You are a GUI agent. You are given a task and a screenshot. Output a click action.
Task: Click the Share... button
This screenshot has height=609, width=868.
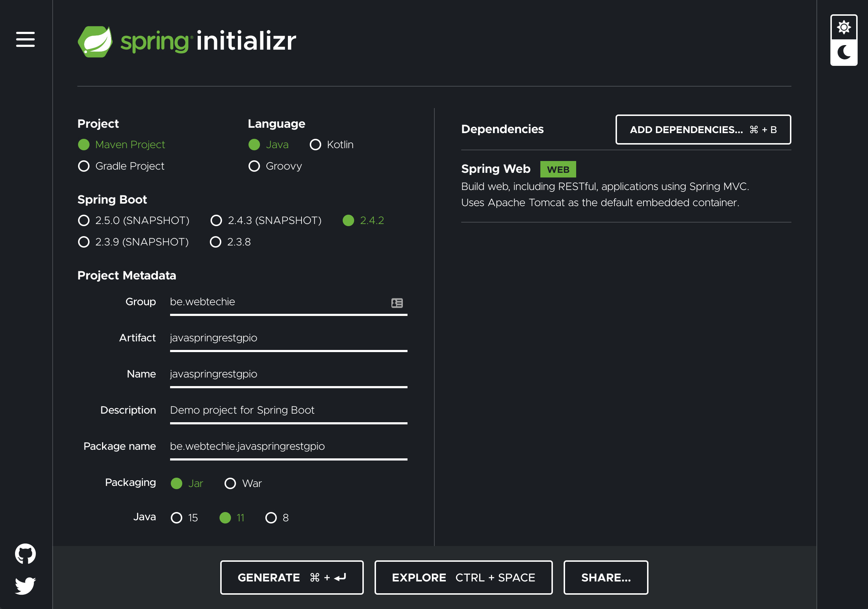(605, 577)
